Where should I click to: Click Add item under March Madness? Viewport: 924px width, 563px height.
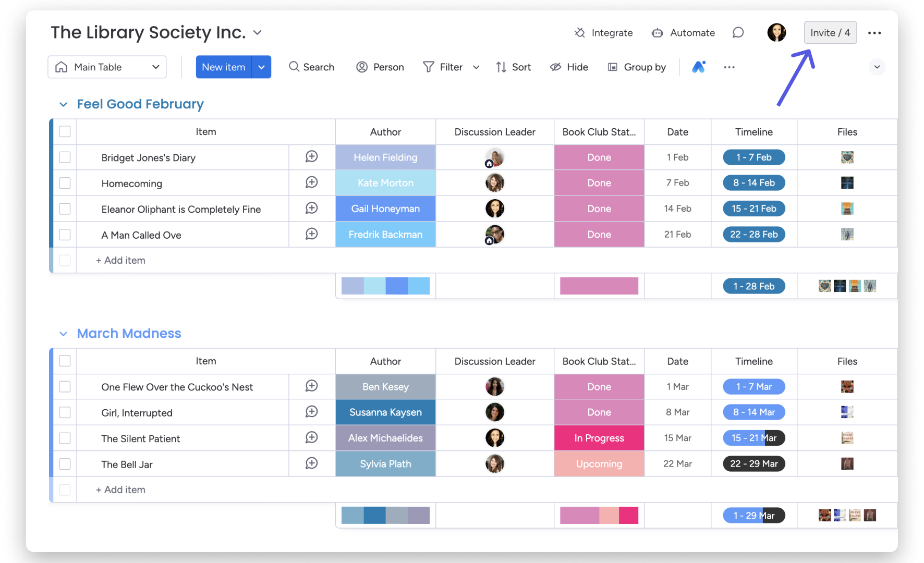120,489
